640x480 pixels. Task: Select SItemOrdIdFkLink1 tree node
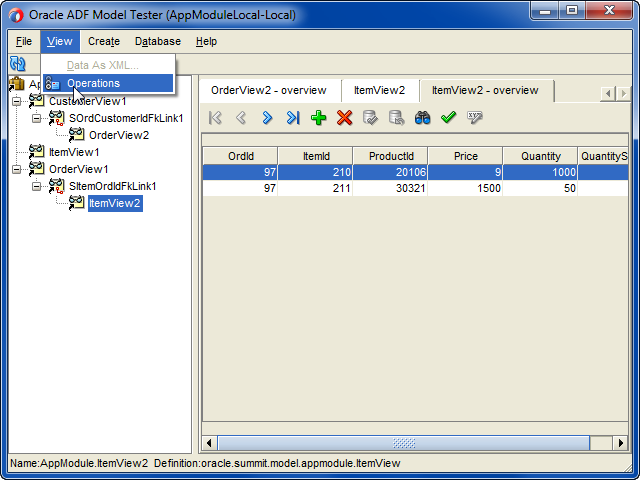pos(113,186)
